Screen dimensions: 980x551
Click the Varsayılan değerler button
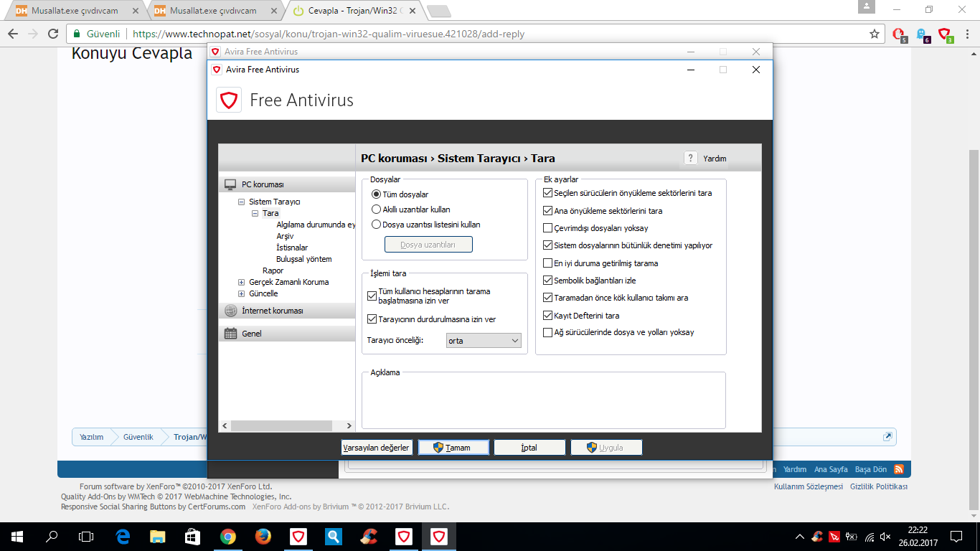pos(376,448)
